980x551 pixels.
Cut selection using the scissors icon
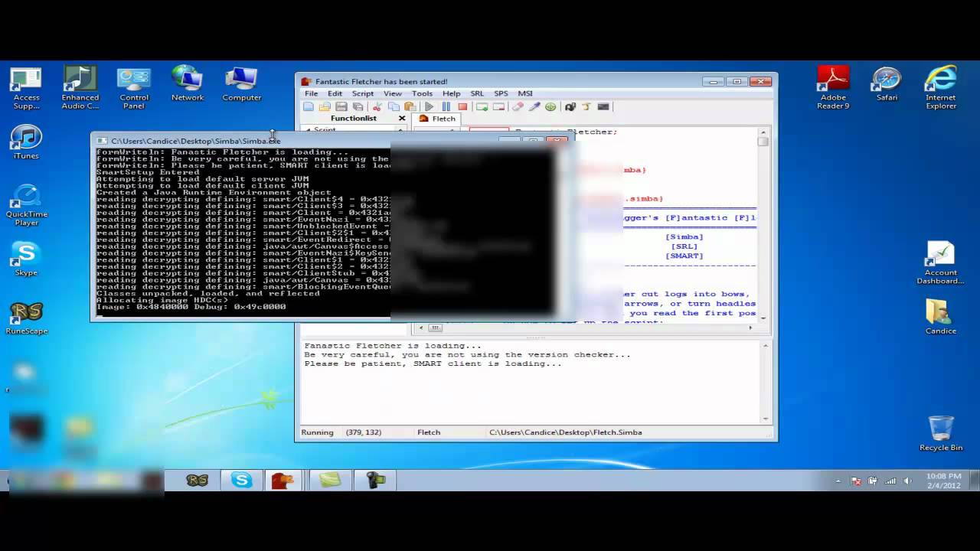(x=377, y=107)
